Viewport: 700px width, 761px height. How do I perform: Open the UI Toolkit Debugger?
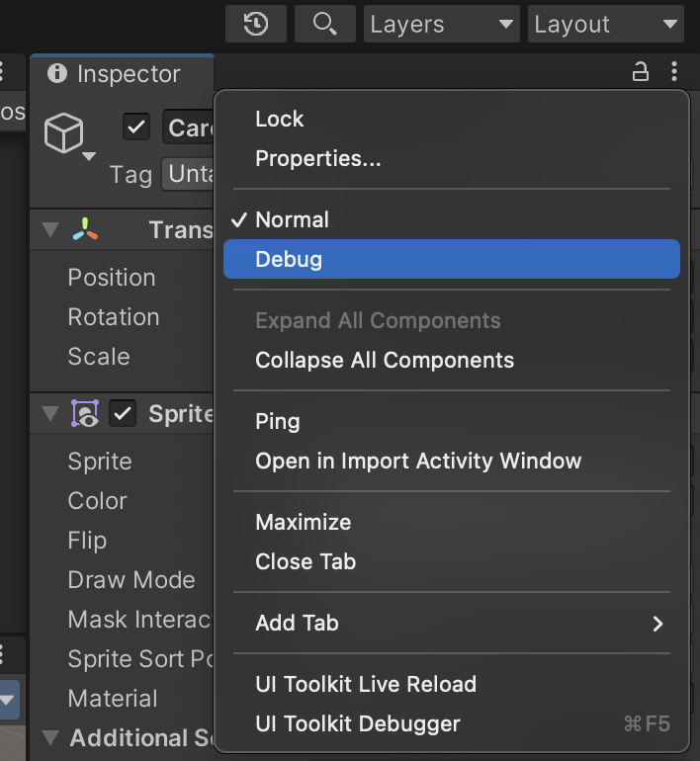[x=358, y=723]
